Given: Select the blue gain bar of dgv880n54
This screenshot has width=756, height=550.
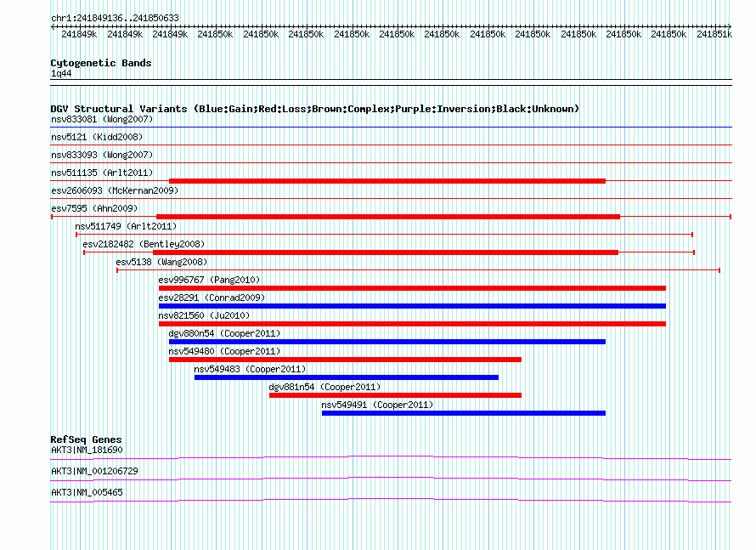Looking at the screenshot, I should click(x=387, y=342).
